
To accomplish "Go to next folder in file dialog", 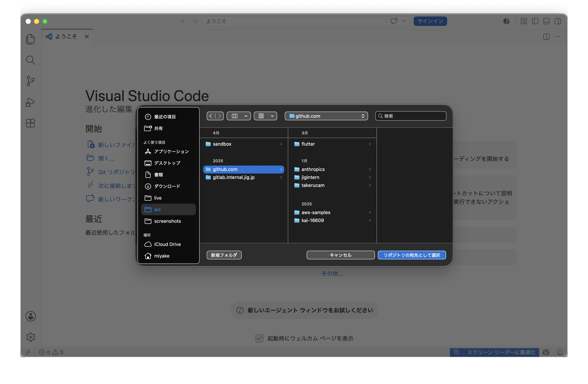I will (x=219, y=116).
